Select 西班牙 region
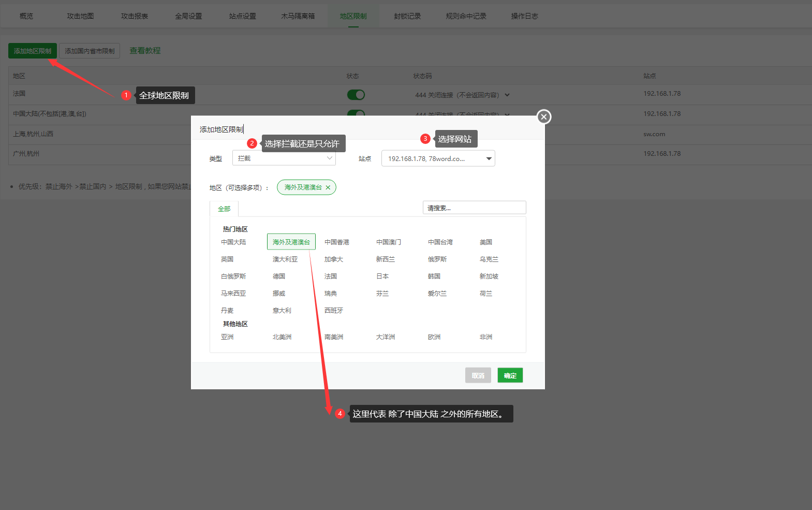Image resolution: width=812 pixels, height=510 pixels. 334,311
